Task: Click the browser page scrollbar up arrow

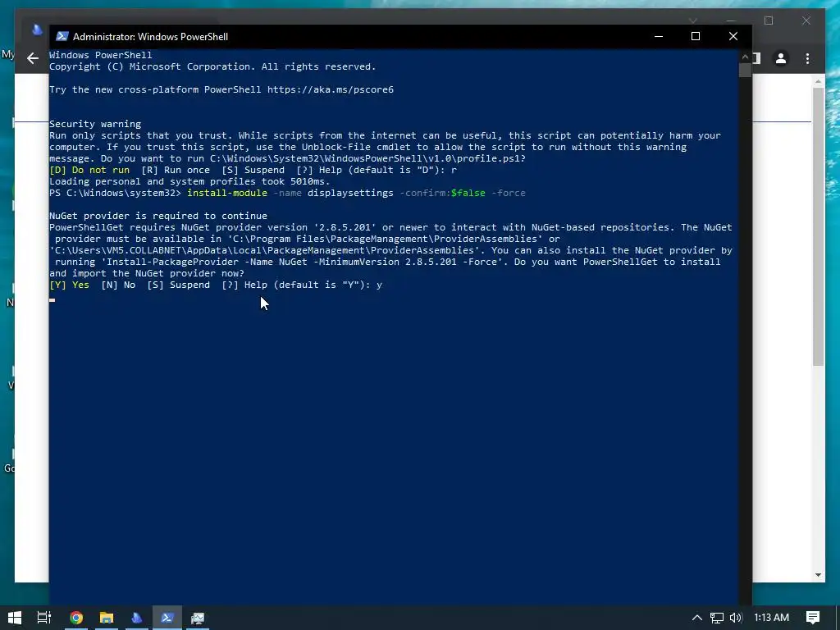Action: tap(818, 82)
